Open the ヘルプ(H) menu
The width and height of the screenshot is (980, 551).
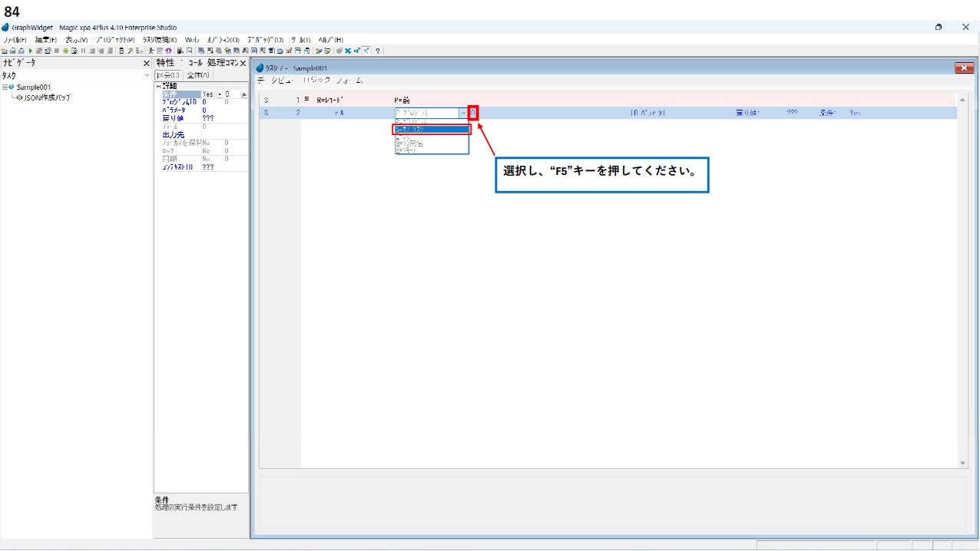click(330, 40)
